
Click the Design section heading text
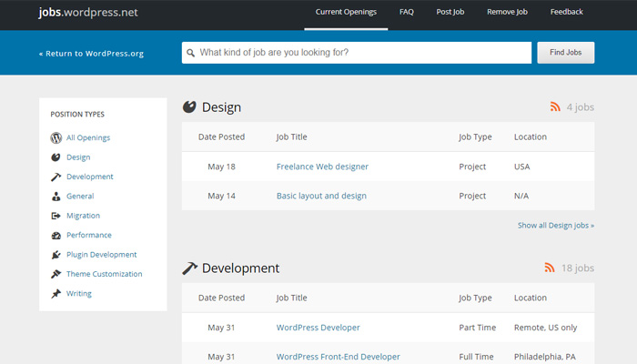click(221, 107)
